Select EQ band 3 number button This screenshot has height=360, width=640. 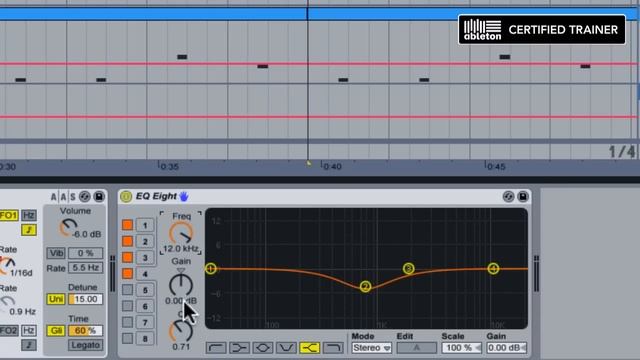coord(145,258)
